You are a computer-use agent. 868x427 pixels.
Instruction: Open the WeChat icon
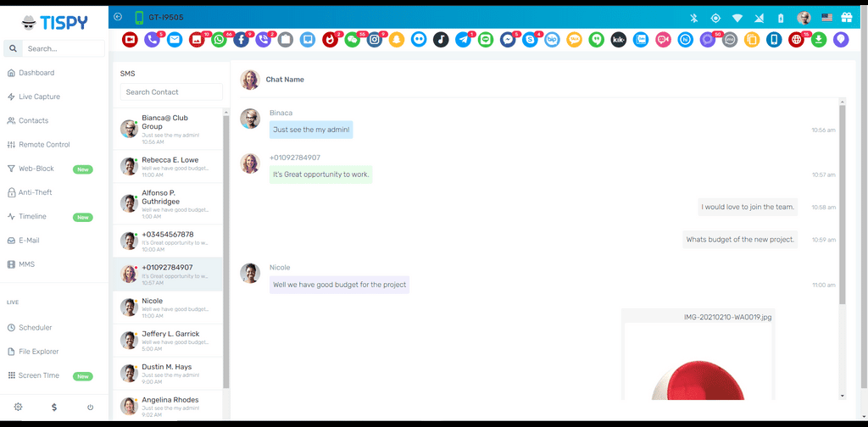(352, 39)
